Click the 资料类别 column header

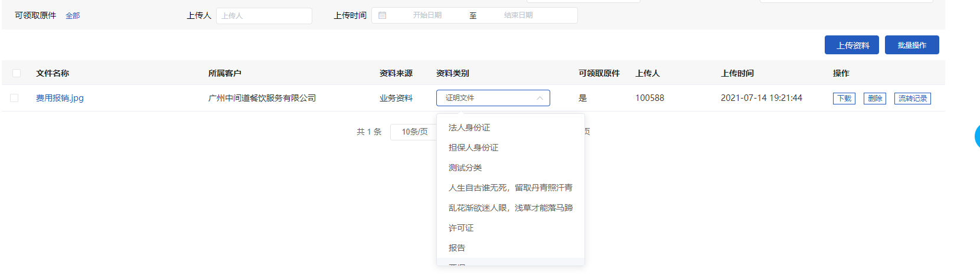pos(453,73)
